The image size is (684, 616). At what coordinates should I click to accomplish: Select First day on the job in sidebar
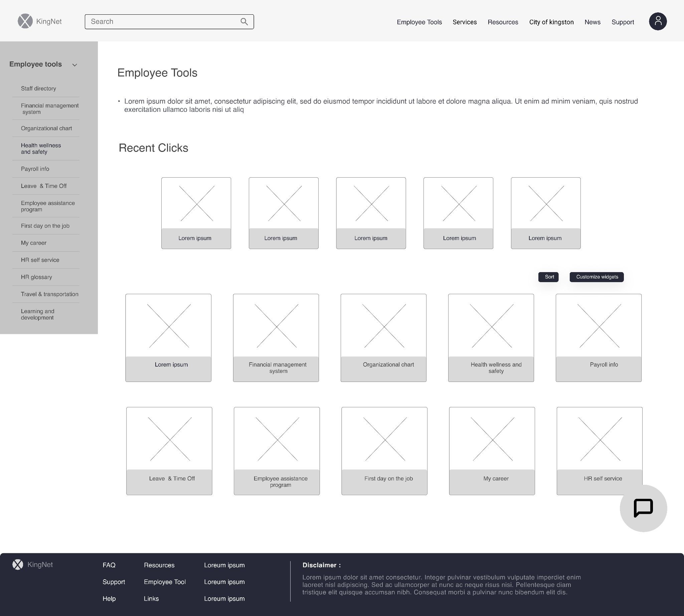[x=46, y=226]
